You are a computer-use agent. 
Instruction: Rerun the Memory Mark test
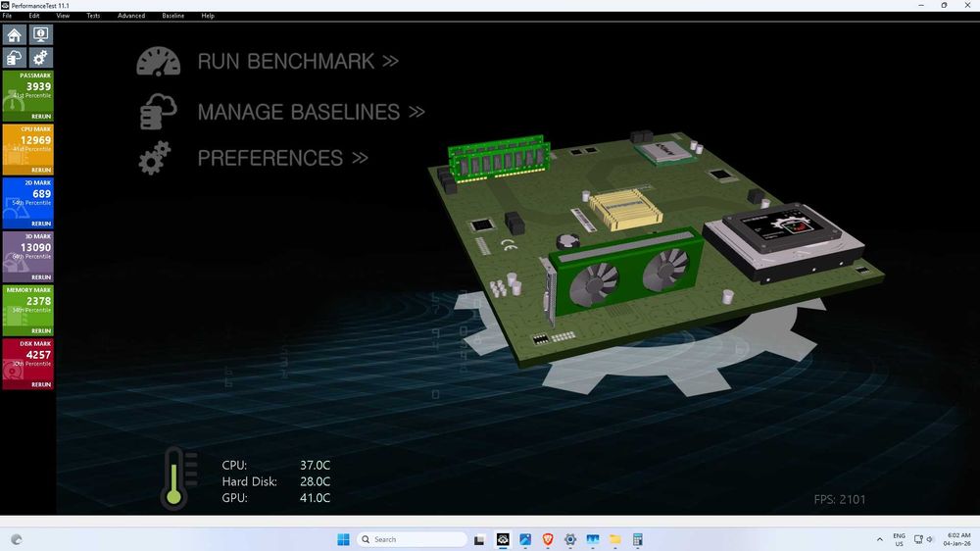41,330
